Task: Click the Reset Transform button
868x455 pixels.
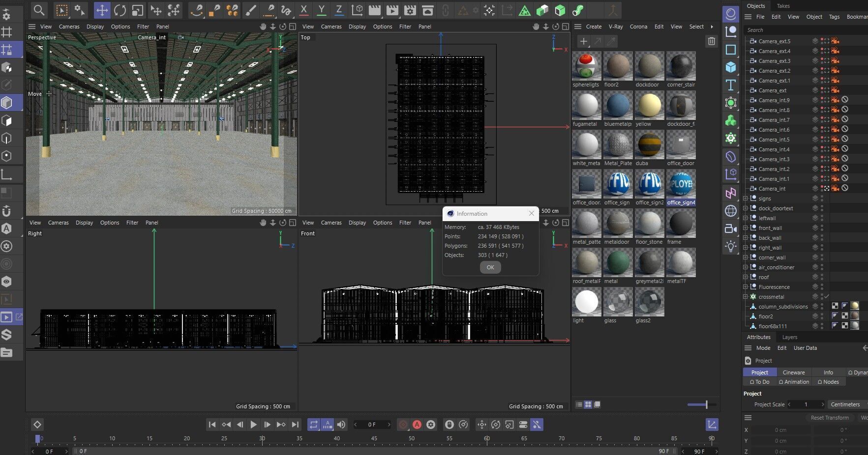Action: [830, 418]
